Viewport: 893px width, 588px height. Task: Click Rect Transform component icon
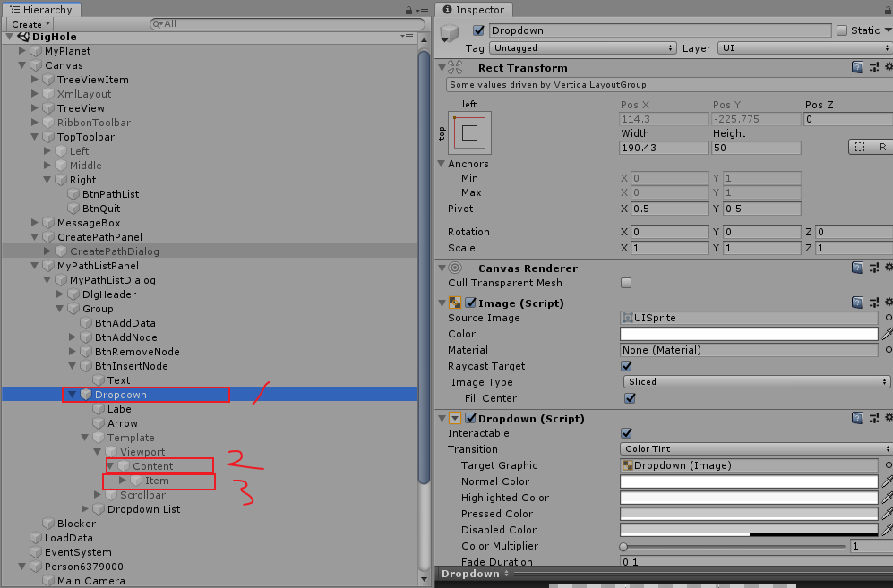point(455,67)
